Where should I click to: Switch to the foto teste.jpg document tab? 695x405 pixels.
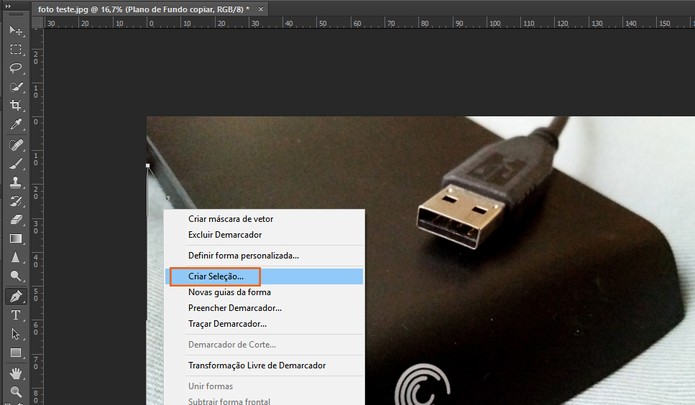143,9
